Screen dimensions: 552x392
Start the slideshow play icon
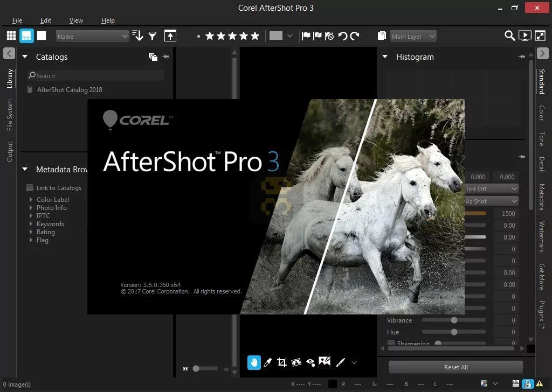click(525, 36)
